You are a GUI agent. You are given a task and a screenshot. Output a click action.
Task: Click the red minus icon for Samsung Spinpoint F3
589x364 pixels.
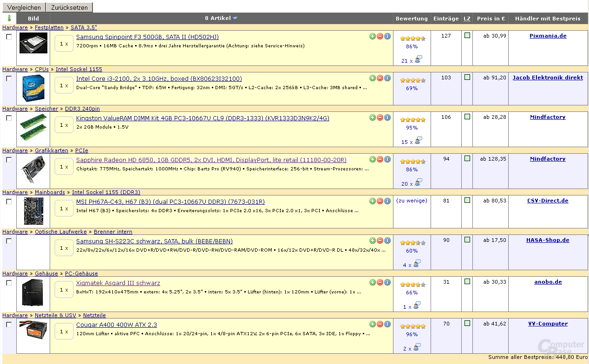(380, 36)
